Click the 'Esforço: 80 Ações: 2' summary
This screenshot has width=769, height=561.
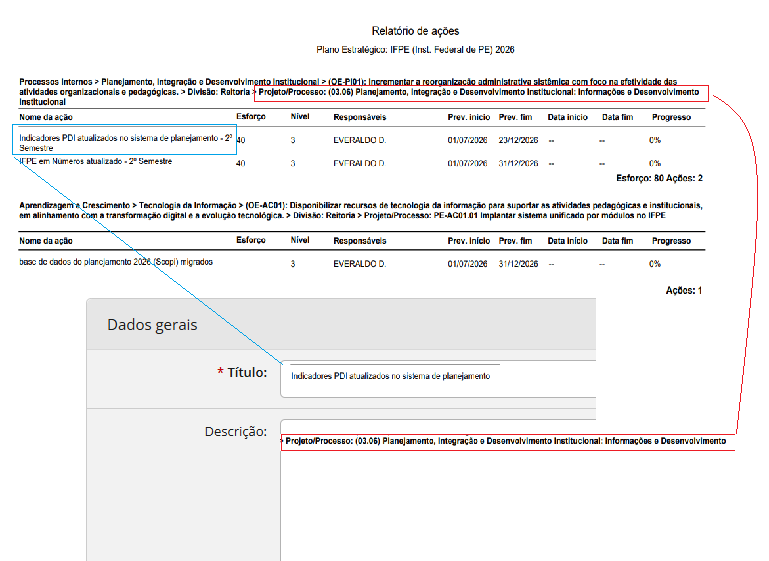[659, 178]
